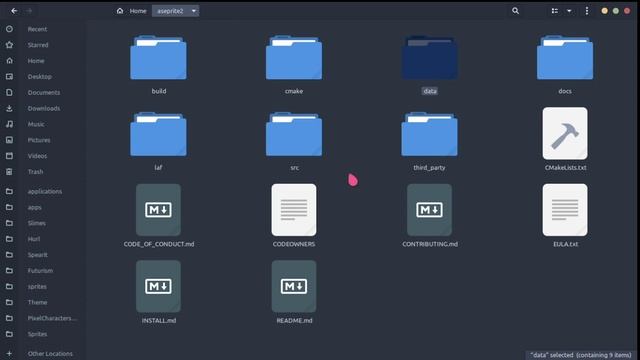Select the CONTRIBUTING.md file

429,210
